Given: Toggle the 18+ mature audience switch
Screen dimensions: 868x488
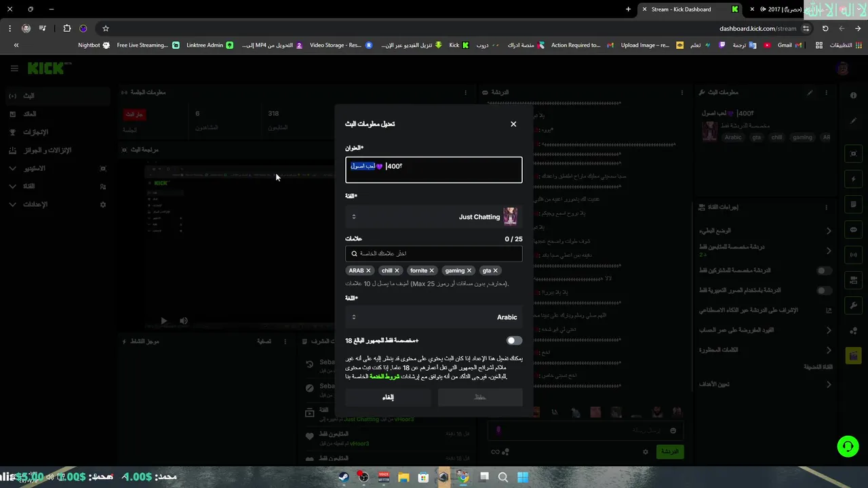Looking at the screenshot, I should tap(514, 341).
